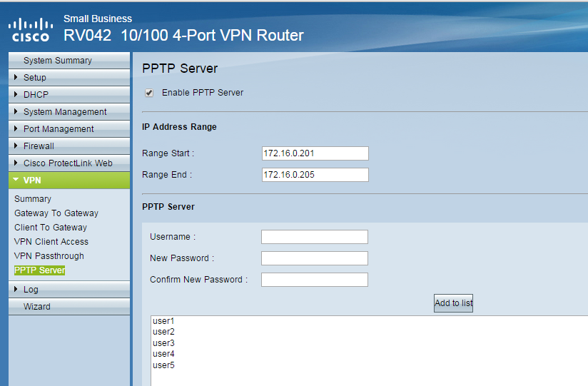Open Client To Gateway settings
Screen dimensions: 588x386
[51, 228]
